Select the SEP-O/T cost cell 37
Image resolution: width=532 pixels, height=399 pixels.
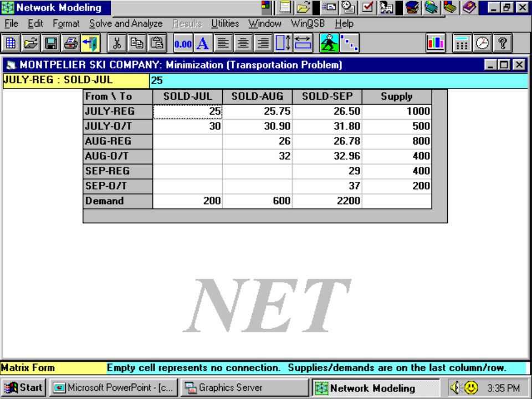[327, 186]
